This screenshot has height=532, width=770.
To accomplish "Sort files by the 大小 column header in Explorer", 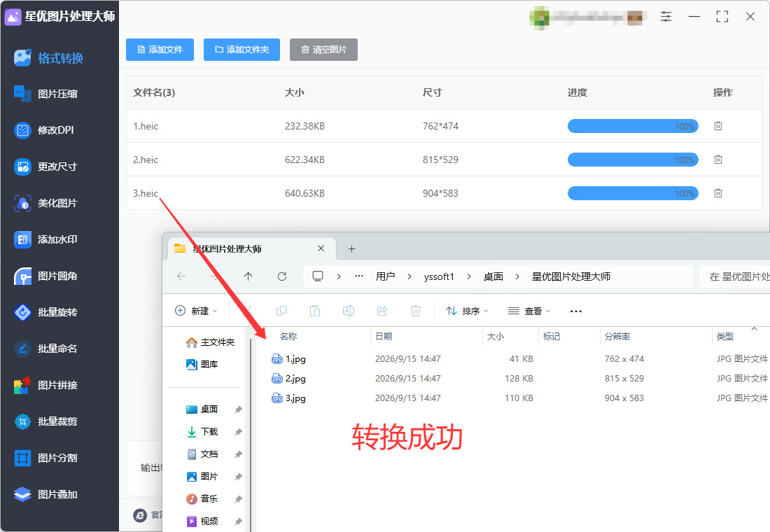I will coord(495,337).
